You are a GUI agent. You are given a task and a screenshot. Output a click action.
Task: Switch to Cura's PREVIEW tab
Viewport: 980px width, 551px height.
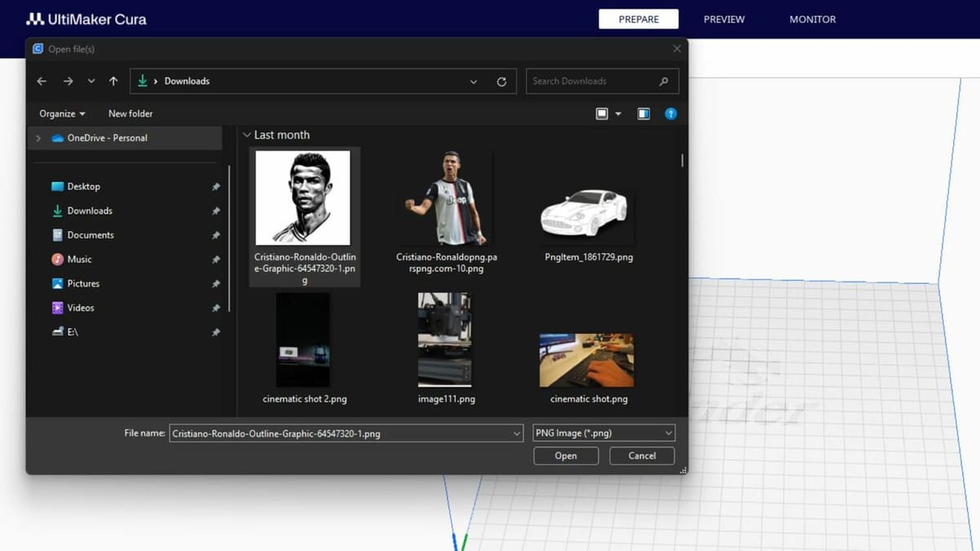click(x=724, y=19)
